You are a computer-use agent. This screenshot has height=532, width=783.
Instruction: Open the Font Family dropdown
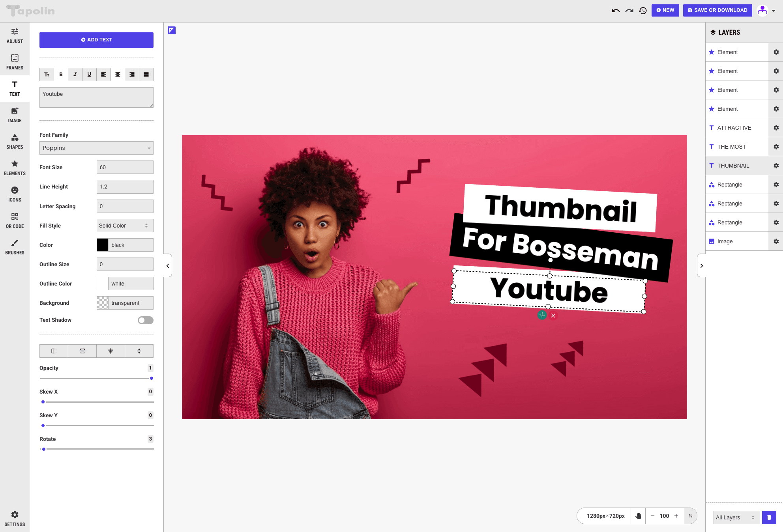[96, 148]
